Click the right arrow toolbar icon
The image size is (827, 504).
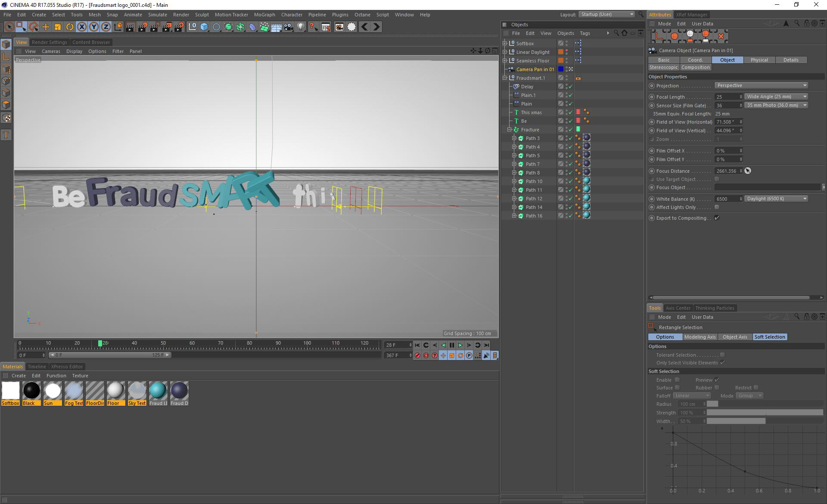pos(376,27)
